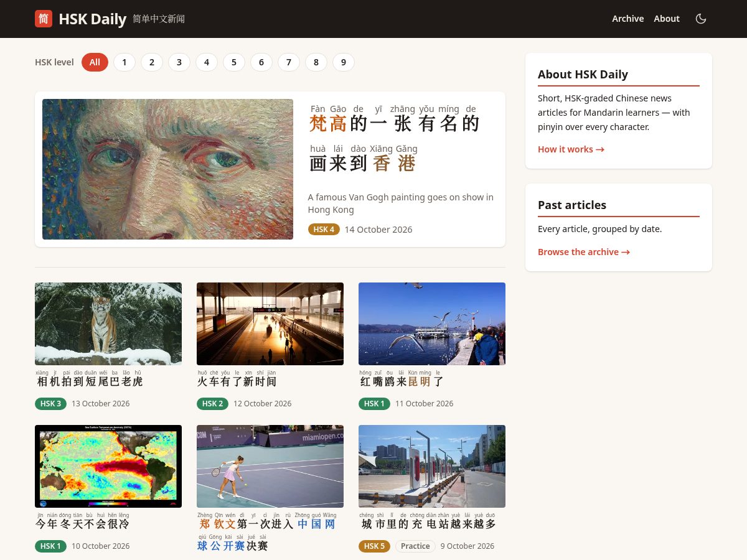This screenshot has width=747, height=560.
Task: Open the How it works link
Action: [x=571, y=149]
